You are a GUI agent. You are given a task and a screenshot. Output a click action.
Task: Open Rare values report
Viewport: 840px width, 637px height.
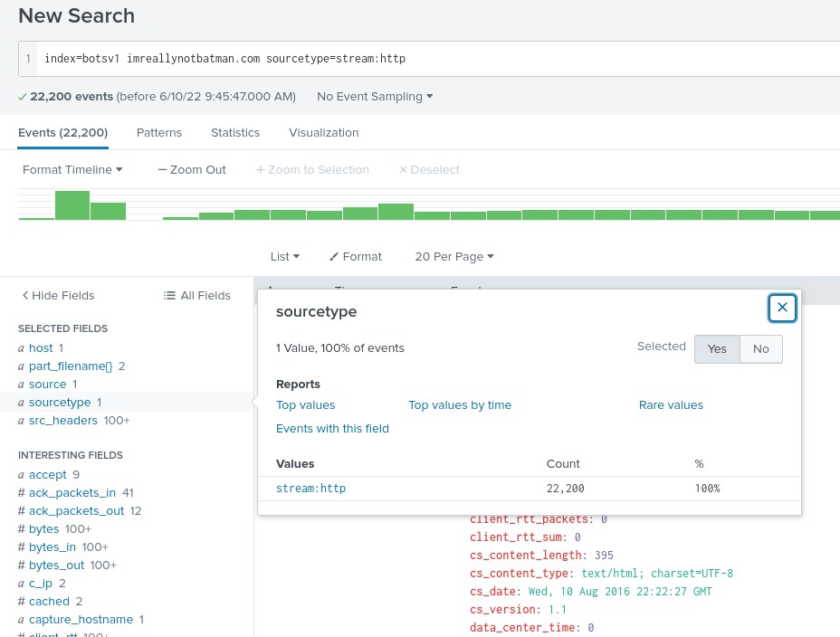pos(671,405)
